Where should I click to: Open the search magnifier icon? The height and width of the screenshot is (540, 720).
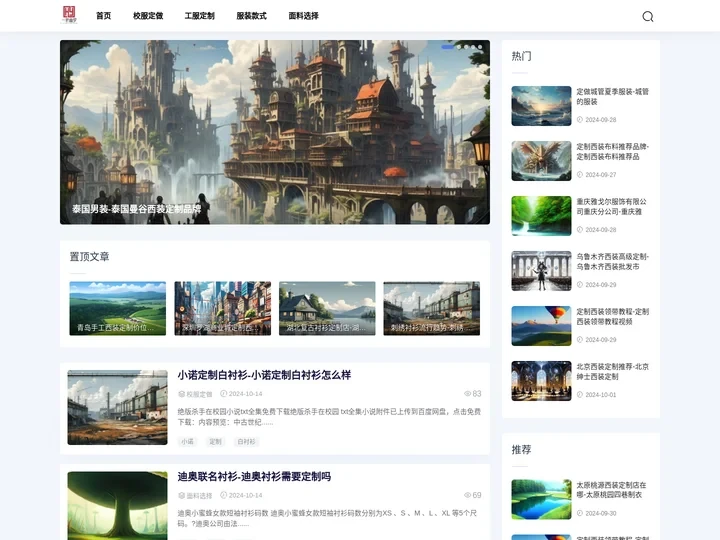[x=647, y=17]
